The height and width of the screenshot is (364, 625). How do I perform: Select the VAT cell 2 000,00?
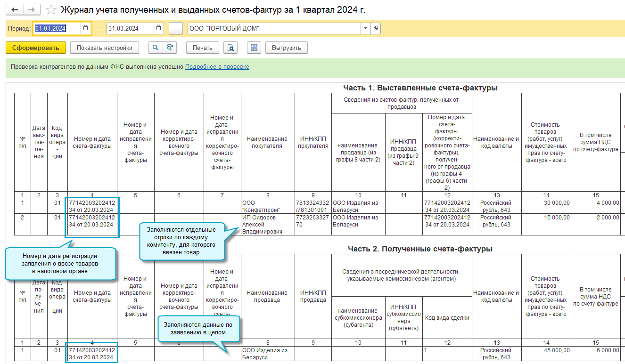pos(595,224)
